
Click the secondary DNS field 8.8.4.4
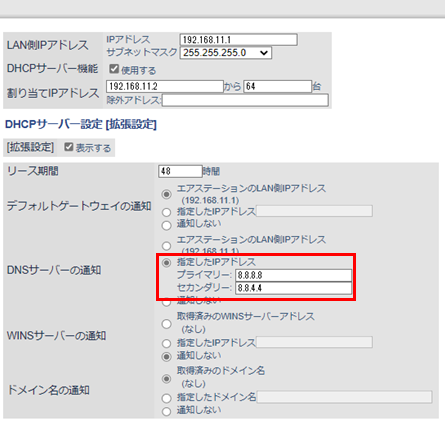tap(293, 288)
